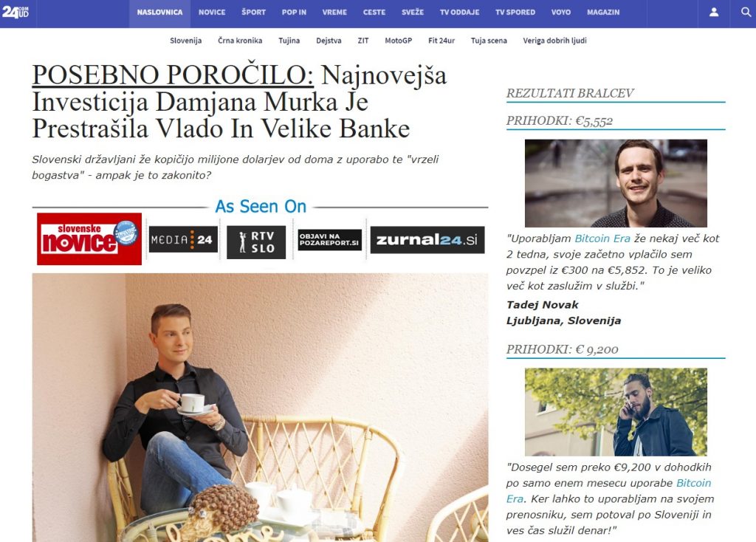Click the zurnal24.si logo
The height and width of the screenshot is (542, 756).
tap(427, 240)
